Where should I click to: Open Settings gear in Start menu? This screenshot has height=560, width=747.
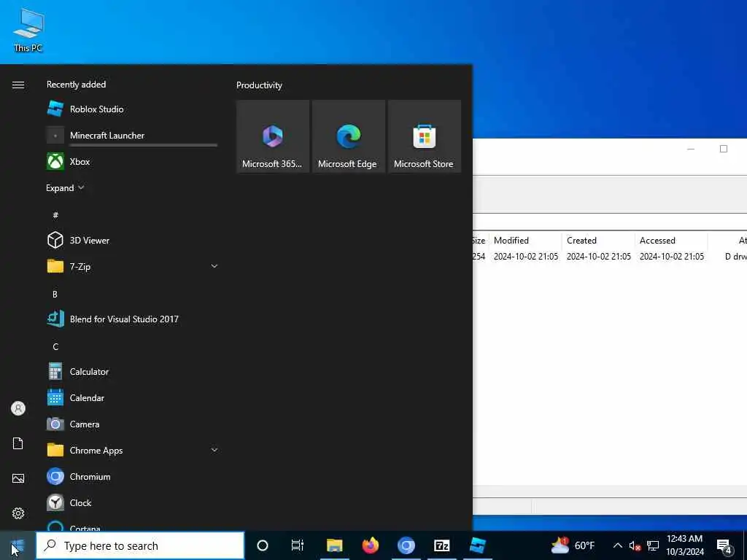(x=18, y=513)
